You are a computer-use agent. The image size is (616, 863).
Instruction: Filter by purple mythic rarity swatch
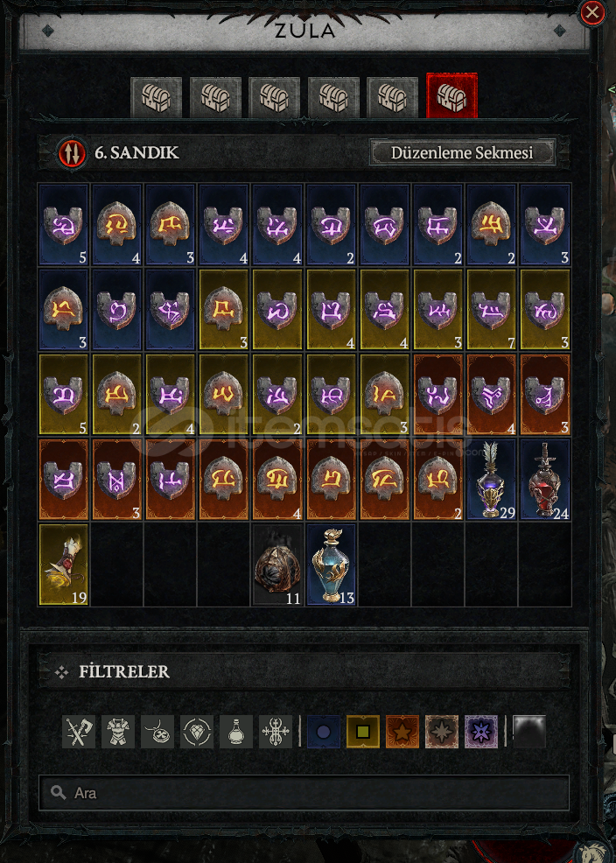[x=481, y=732]
